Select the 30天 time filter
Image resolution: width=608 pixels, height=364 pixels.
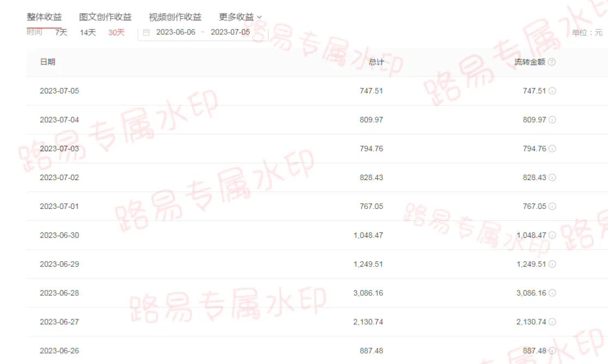(115, 32)
